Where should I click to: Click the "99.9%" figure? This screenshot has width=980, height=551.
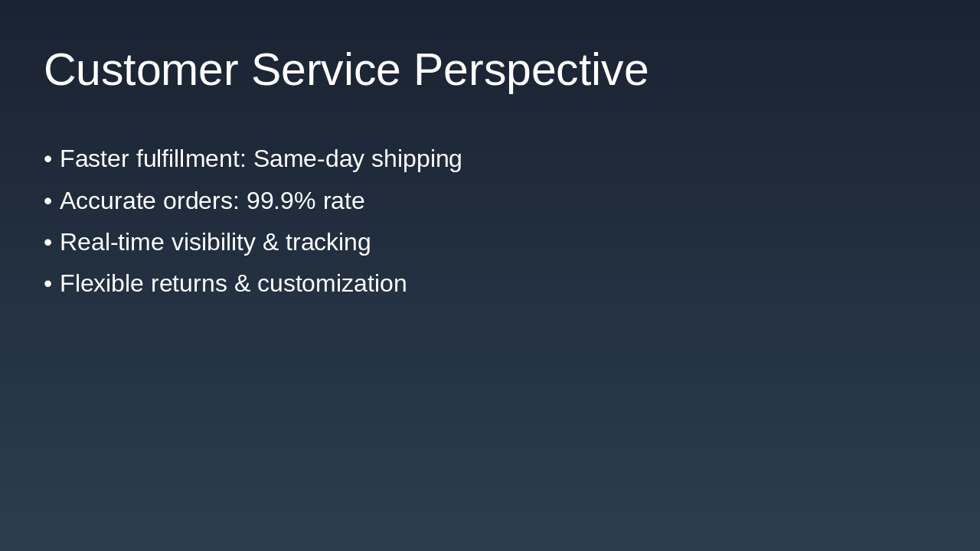click(281, 201)
